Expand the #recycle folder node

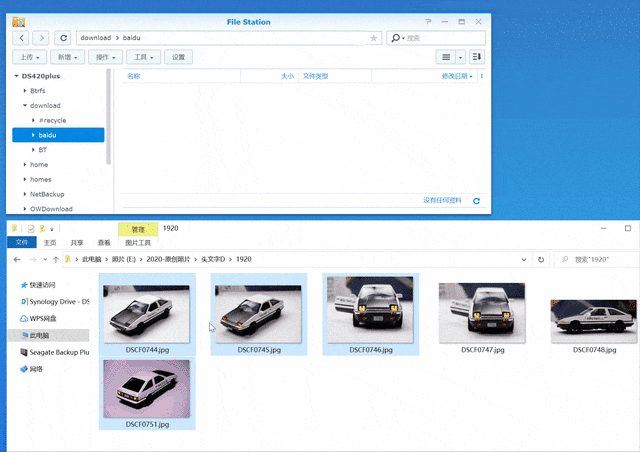(33, 120)
